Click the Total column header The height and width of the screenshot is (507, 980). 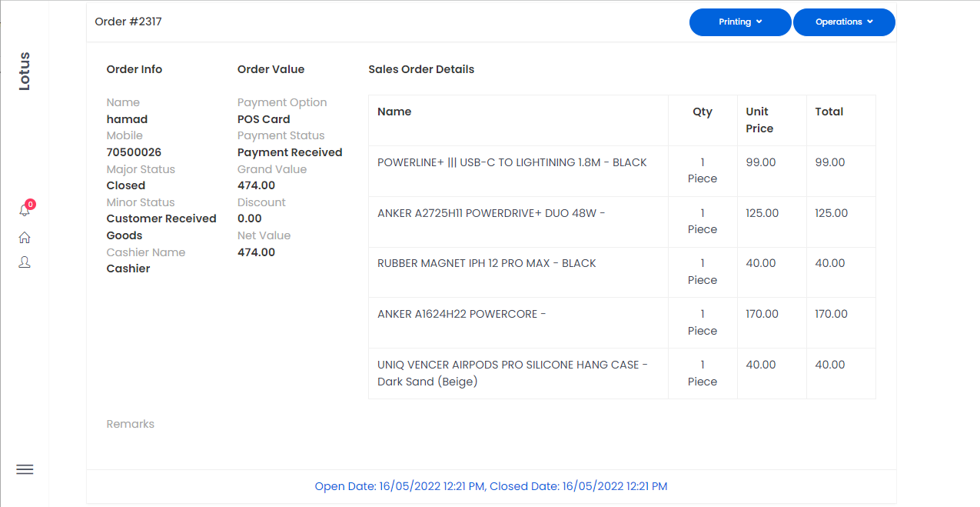click(829, 112)
